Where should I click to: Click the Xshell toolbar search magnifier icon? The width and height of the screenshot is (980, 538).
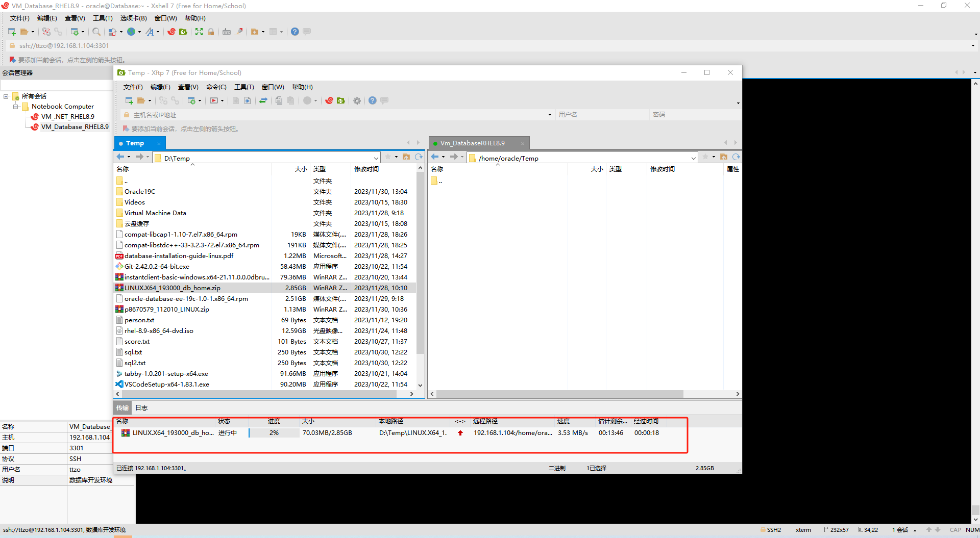point(96,32)
